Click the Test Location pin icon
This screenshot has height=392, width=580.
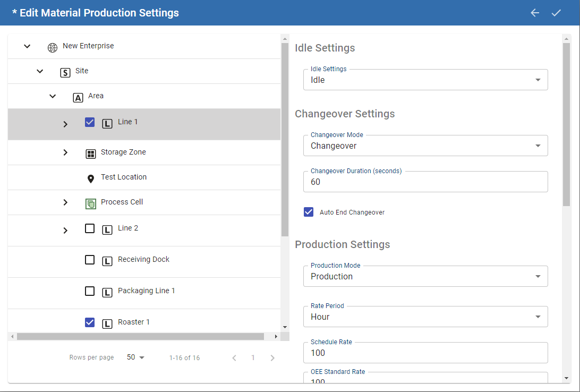pyautogui.click(x=91, y=179)
